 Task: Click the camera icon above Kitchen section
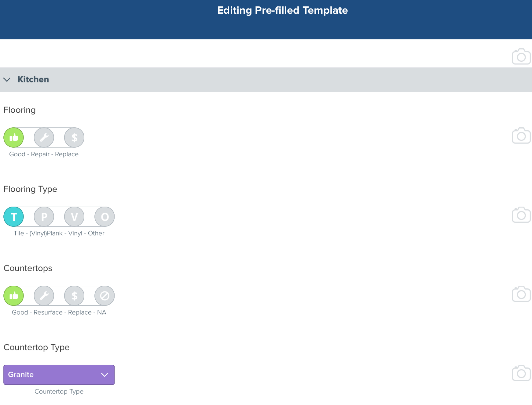pos(521,56)
